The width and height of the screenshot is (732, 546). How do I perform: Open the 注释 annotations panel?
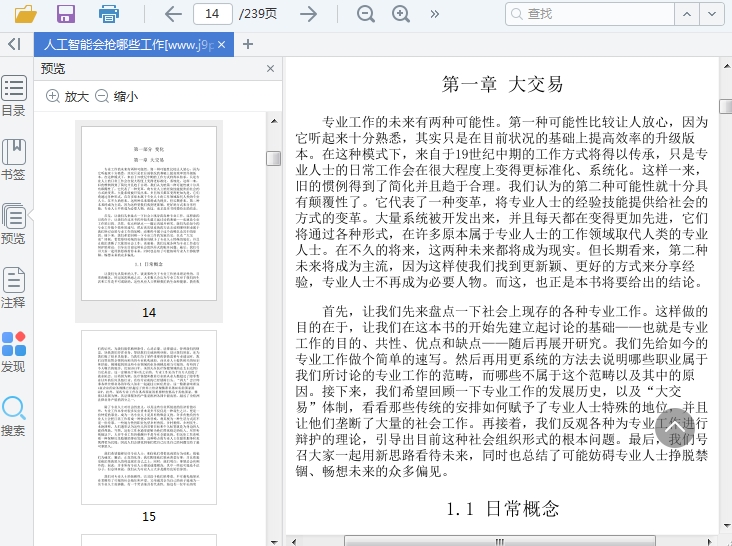point(14,288)
